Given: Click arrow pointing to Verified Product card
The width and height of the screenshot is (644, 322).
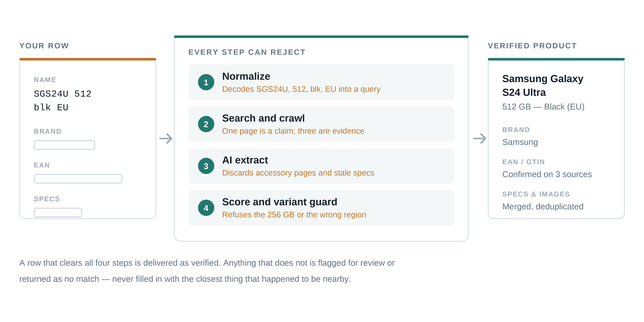Looking at the screenshot, I should 480,138.
